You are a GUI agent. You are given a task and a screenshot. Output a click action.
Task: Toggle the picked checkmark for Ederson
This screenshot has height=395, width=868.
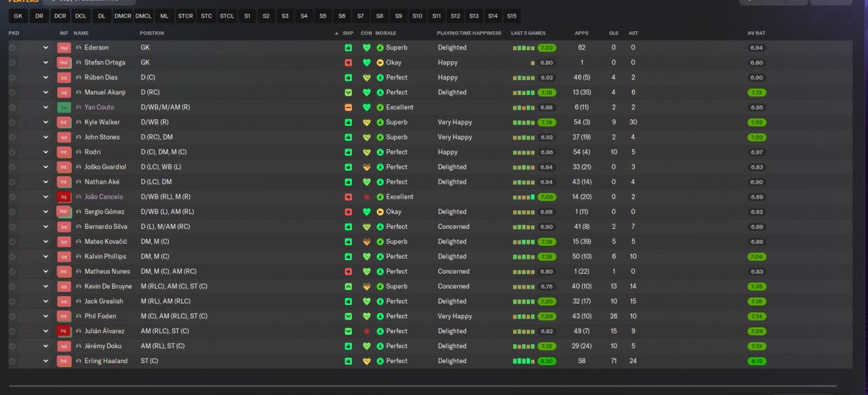(12, 47)
